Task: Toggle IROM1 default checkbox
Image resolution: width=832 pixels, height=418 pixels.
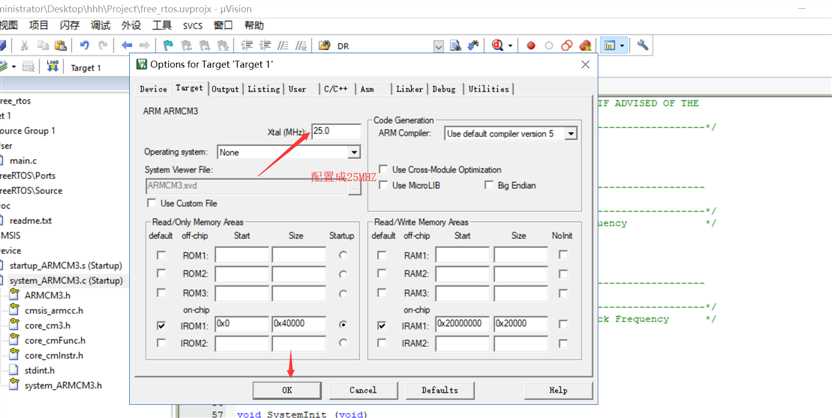Action: pos(161,325)
